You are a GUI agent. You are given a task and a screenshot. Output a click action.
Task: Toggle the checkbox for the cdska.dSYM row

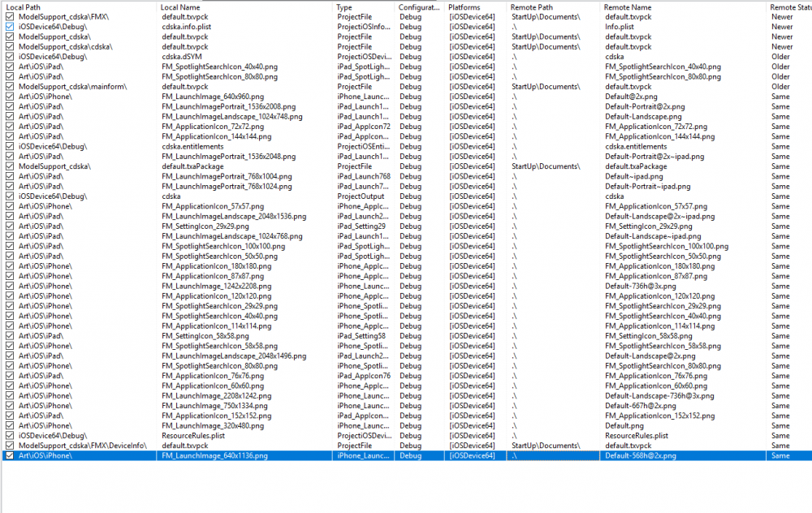coord(10,57)
